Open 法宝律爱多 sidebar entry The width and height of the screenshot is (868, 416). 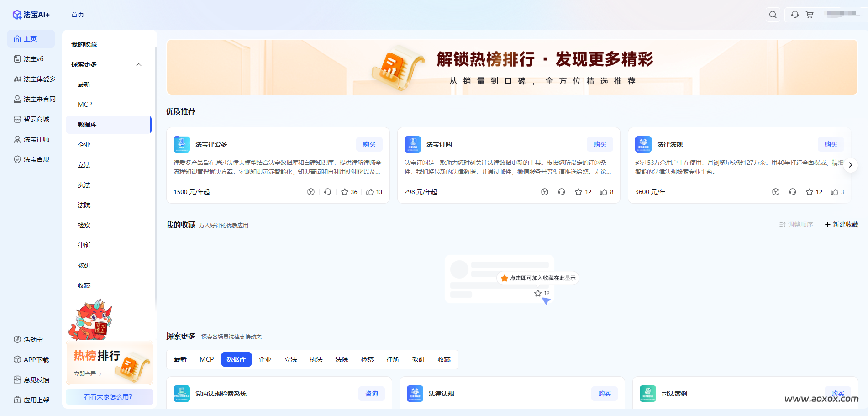pyautogui.click(x=35, y=79)
